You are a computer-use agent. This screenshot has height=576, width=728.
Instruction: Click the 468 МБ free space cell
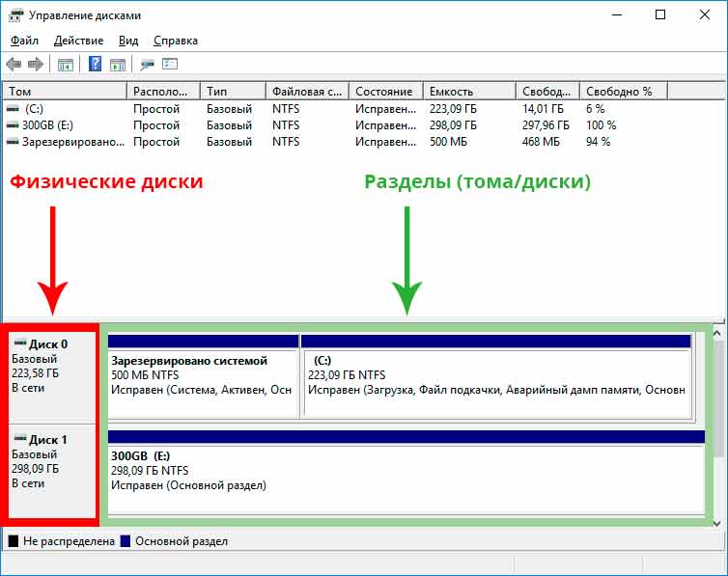click(541, 142)
